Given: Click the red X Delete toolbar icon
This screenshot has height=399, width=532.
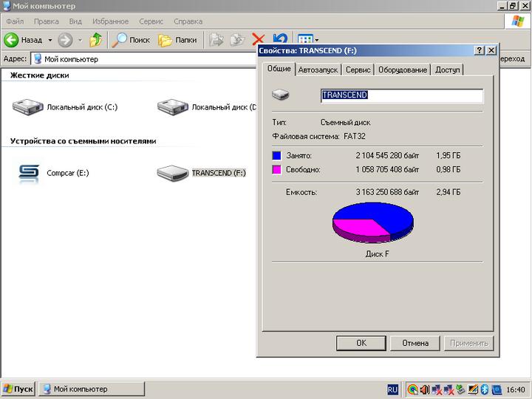Looking at the screenshot, I should (x=258, y=39).
